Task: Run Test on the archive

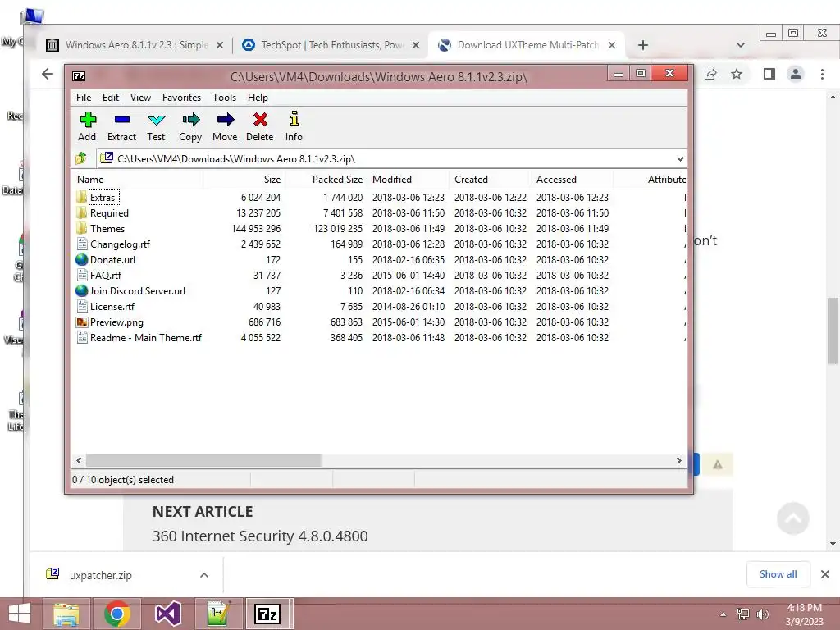Action: point(157,120)
